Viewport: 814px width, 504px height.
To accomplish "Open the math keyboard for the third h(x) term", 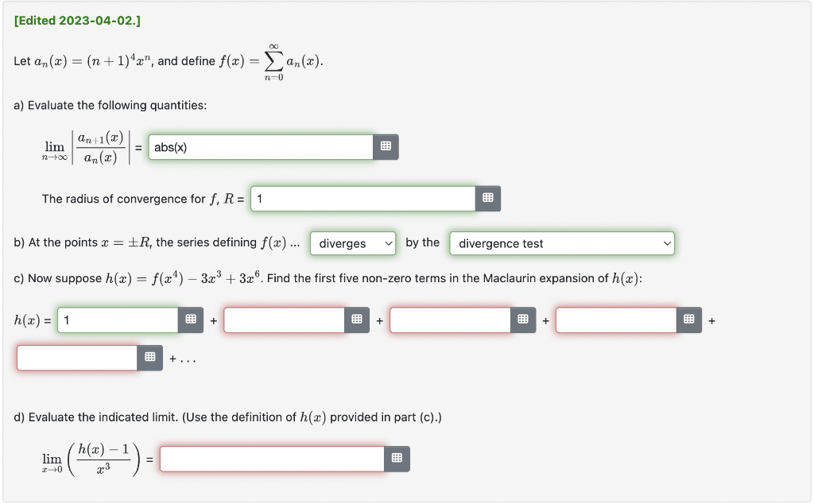I will pos(523,320).
